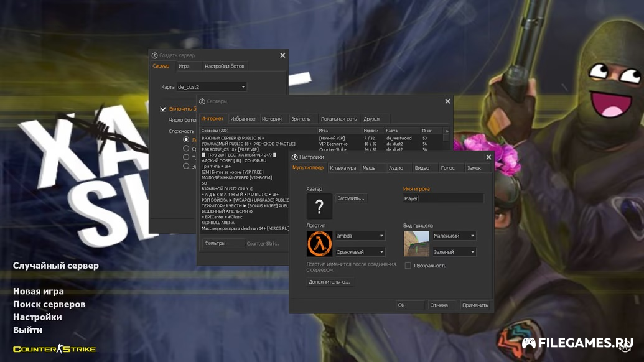Click the Counter-Strike logo in the bottom-left corner
This screenshot has height=362, width=644.
[x=55, y=349]
